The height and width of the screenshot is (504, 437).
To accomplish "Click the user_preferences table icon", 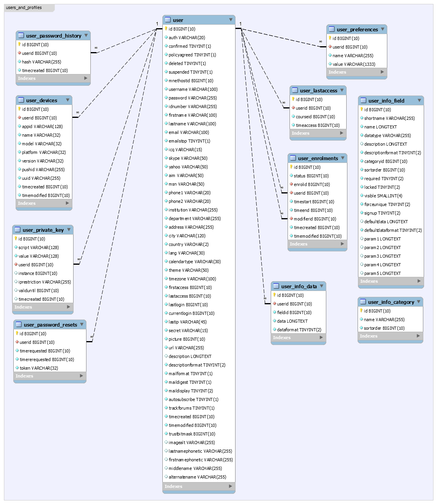I will [332, 29].
